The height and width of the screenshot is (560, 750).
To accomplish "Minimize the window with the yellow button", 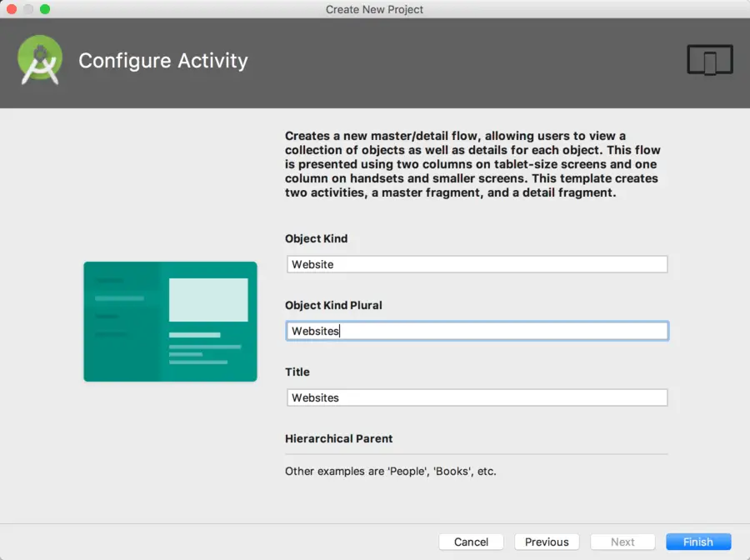I will point(28,9).
